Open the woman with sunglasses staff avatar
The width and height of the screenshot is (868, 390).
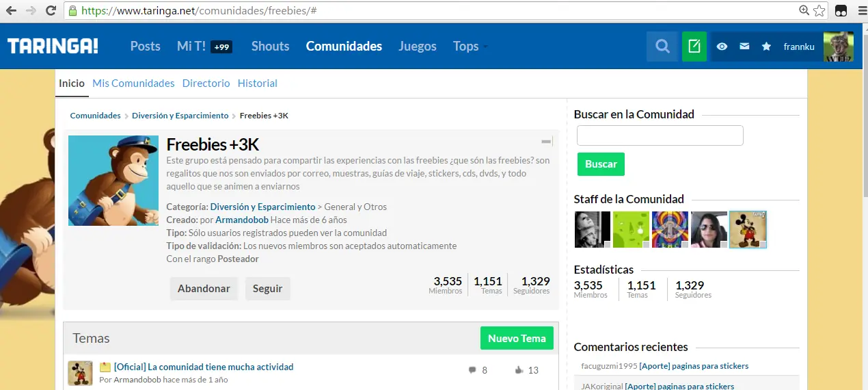click(709, 229)
